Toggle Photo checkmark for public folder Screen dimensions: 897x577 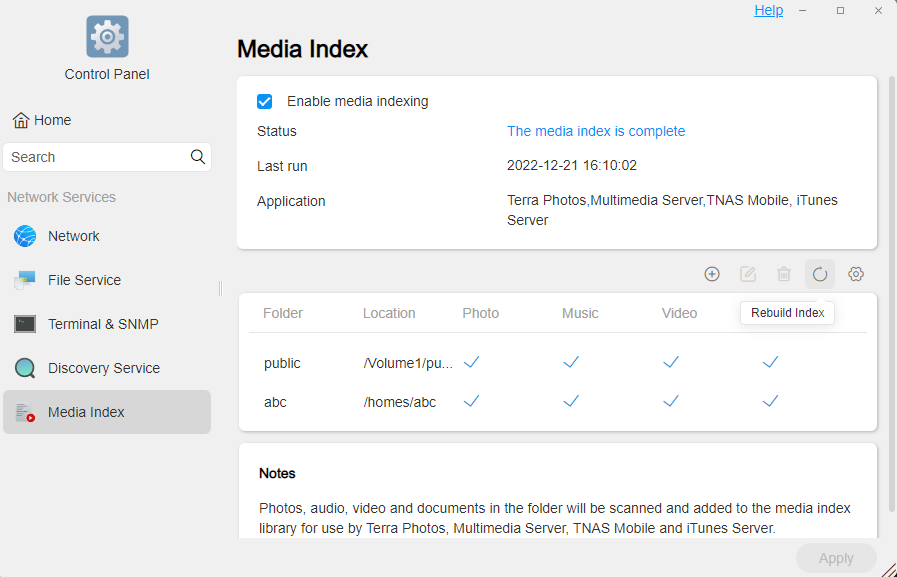[x=471, y=362]
